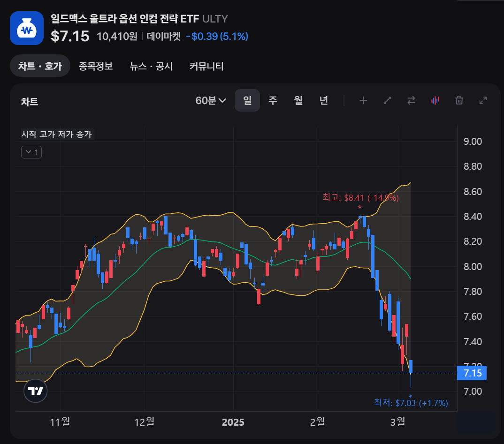Click the 3월 date axis label
Image resolution: width=504 pixels, height=444 pixels.
397,422
